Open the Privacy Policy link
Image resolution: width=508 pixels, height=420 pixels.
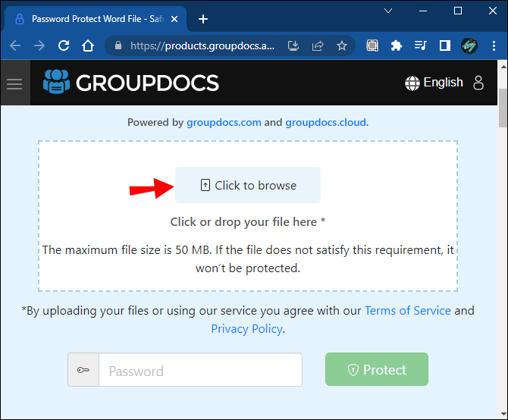pyautogui.click(x=247, y=329)
